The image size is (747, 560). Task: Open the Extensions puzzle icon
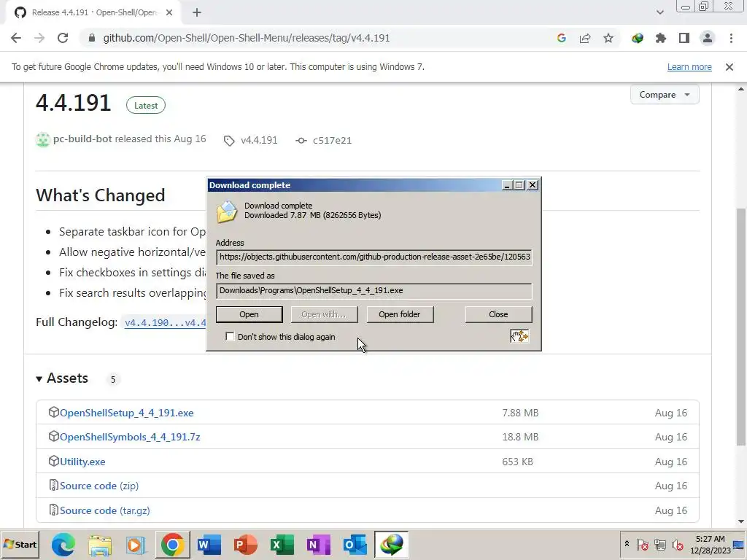[661, 38]
